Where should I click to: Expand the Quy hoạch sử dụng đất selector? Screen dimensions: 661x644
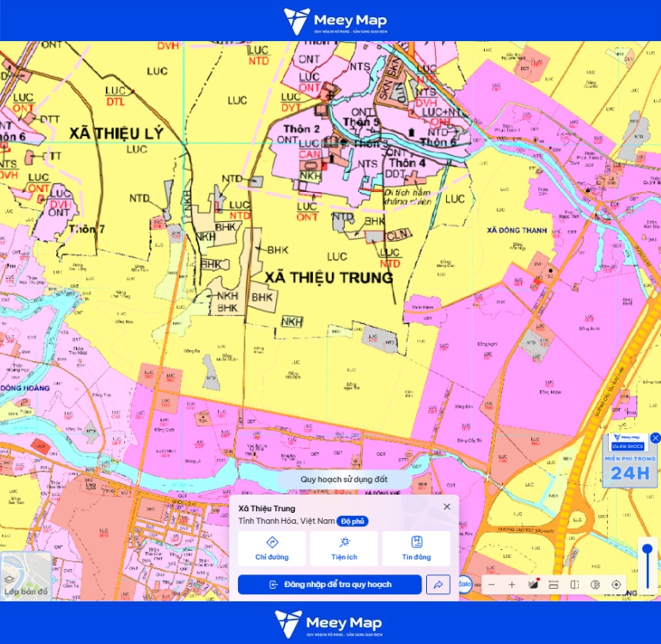[x=344, y=480]
